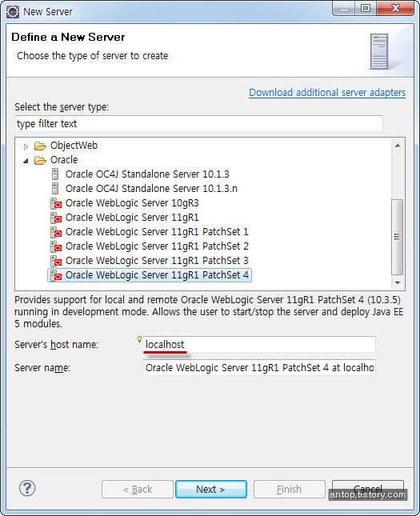This screenshot has height=516, width=420.
Task: Collapse the Oracle tree node
Action: coord(26,161)
